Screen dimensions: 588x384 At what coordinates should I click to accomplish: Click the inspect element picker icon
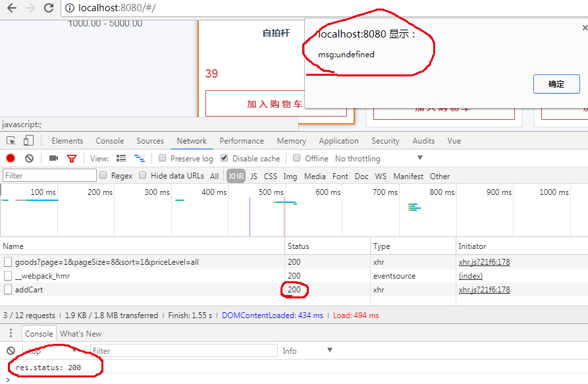11,141
